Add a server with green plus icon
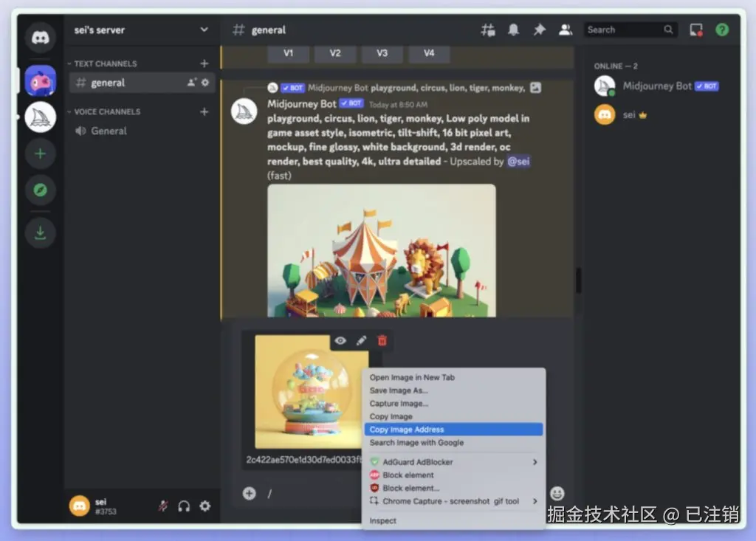This screenshot has width=756, height=541. (x=41, y=154)
